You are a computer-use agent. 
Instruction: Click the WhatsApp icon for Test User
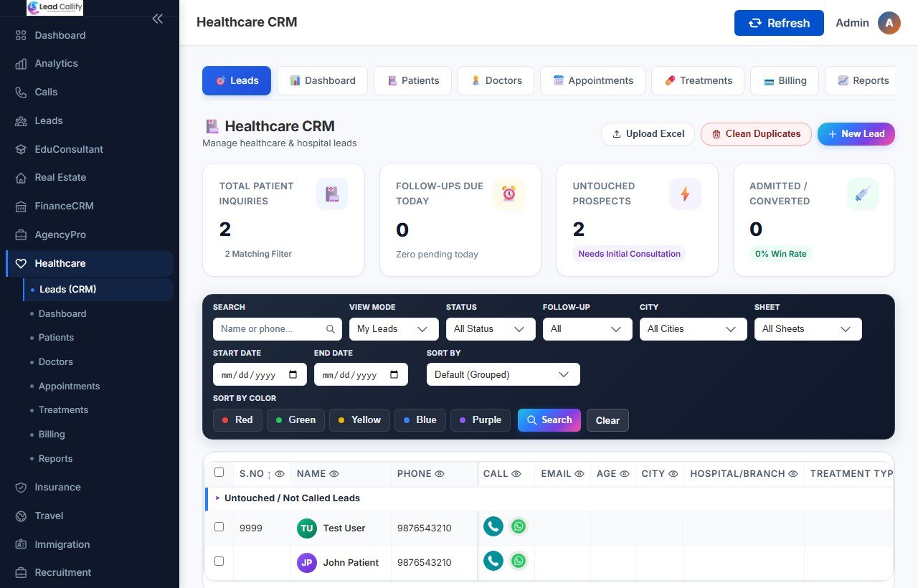click(519, 527)
